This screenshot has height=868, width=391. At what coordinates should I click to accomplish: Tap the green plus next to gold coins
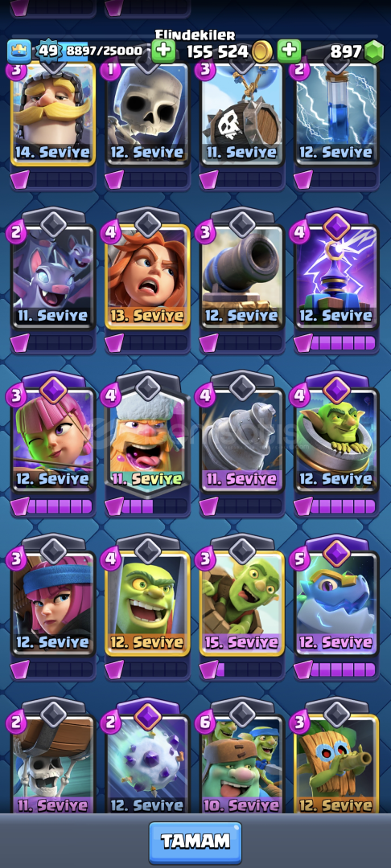click(289, 51)
